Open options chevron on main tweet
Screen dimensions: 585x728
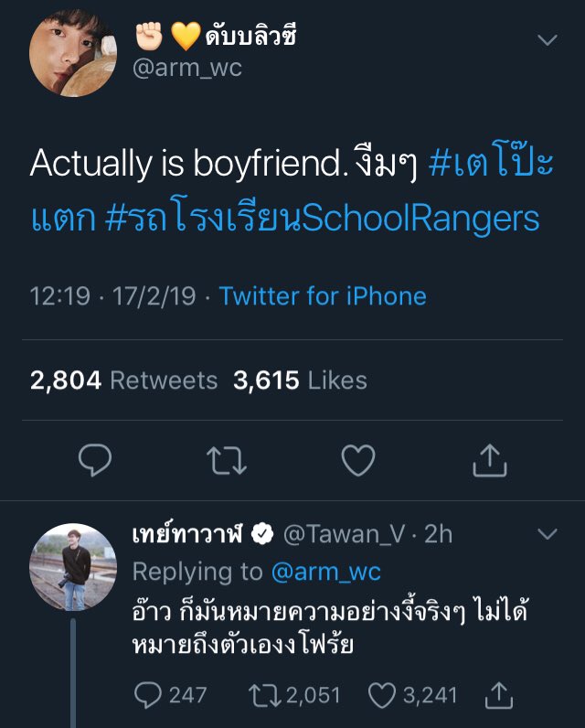(x=547, y=40)
